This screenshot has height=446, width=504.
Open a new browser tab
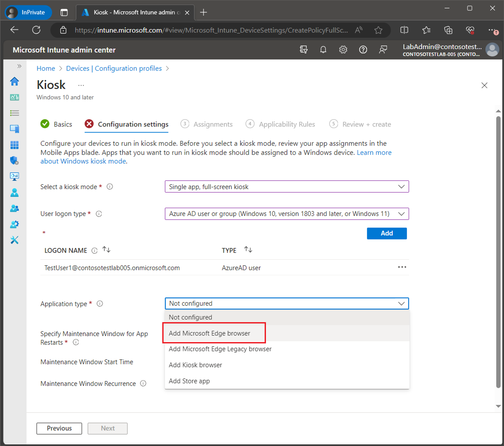point(203,12)
